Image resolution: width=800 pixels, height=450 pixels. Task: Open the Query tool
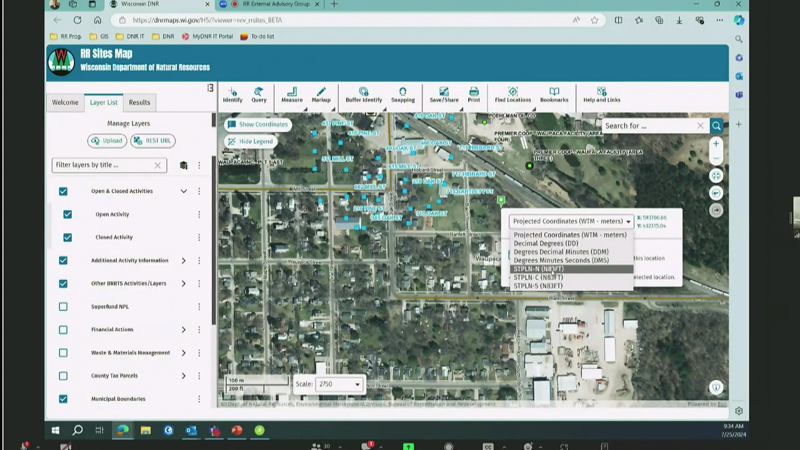pos(259,95)
